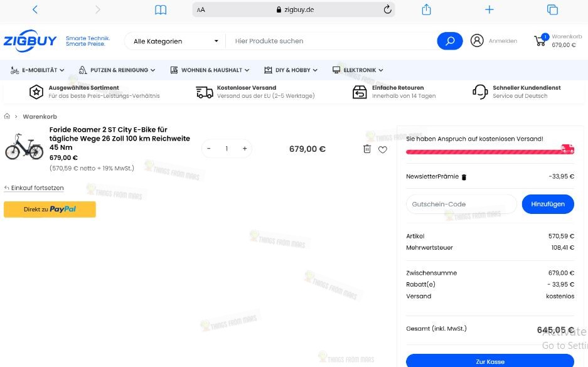Click the Zur Kasse checkout button
The height and width of the screenshot is (367, 588).
[x=489, y=361]
